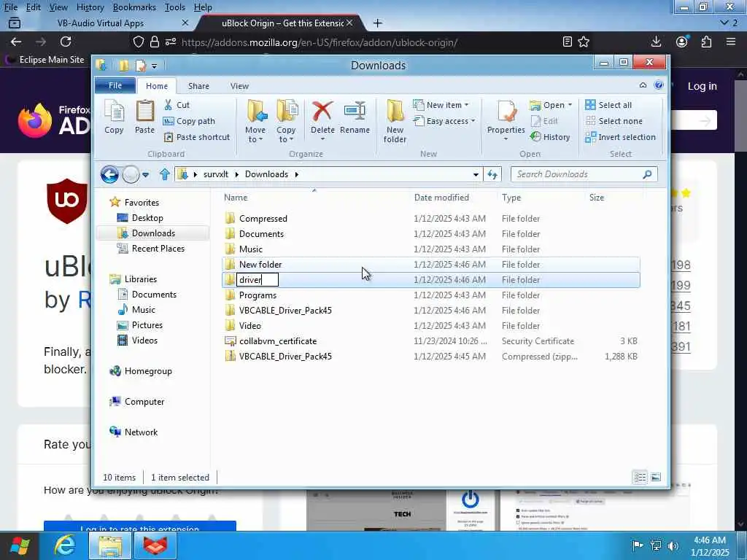Image resolution: width=747 pixels, height=560 pixels.
Task: Open Firefox Bookmarks menu
Action: tap(134, 7)
